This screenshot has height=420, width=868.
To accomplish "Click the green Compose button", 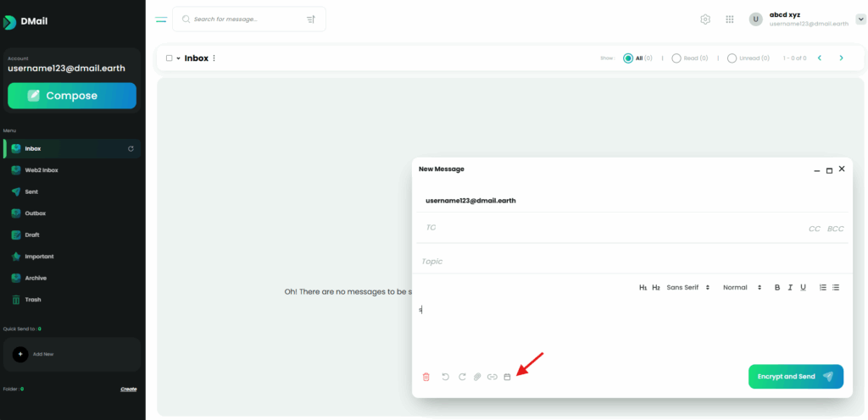I will point(72,96).
